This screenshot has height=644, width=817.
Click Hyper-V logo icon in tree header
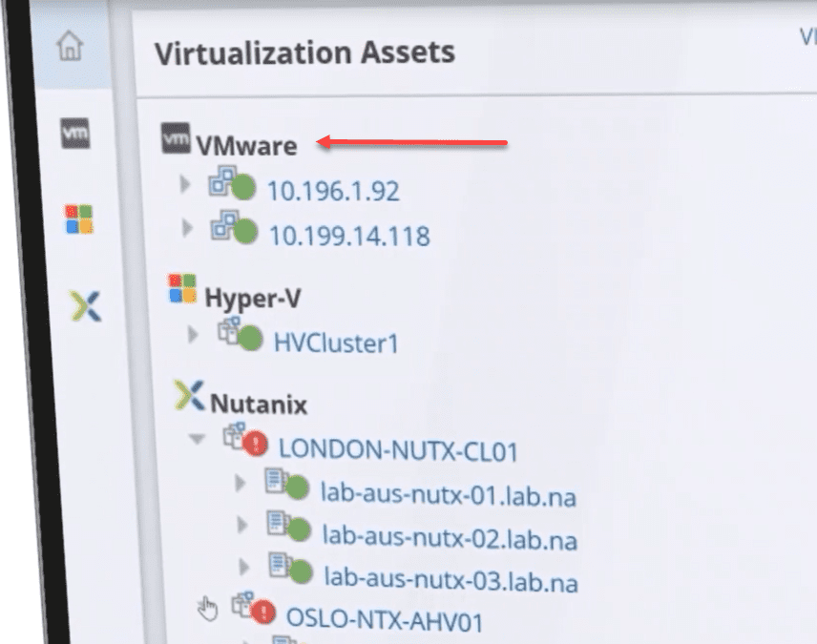click(182, 288)
